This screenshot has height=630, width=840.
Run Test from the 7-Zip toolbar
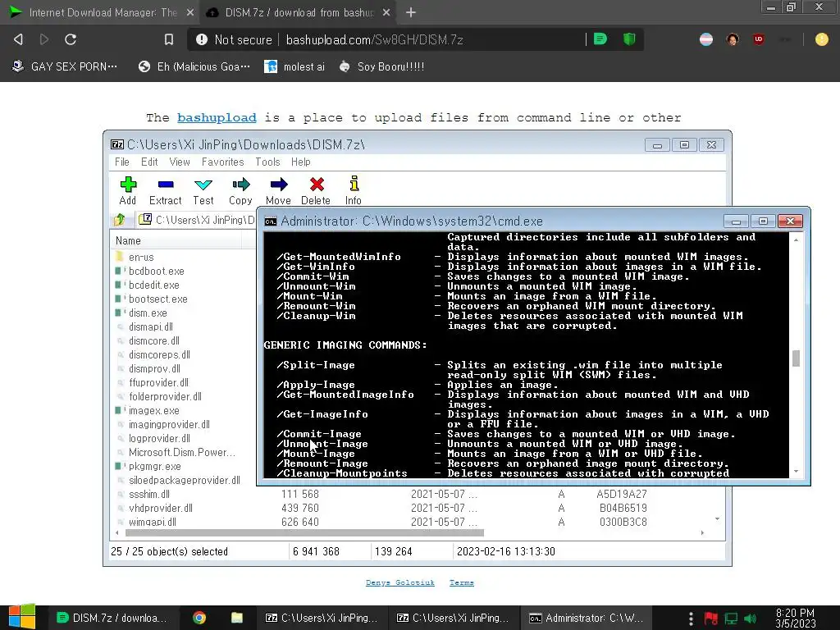click(203, 190)
